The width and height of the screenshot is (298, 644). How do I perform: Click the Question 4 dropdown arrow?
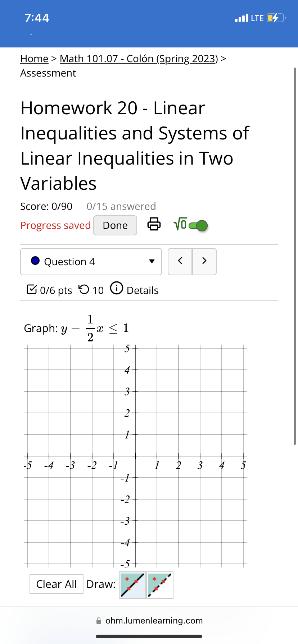[152, 261]
